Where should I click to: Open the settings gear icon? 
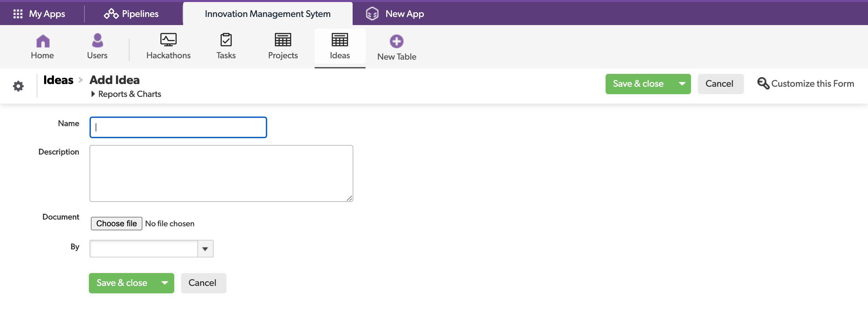click(x=18, y=86)
